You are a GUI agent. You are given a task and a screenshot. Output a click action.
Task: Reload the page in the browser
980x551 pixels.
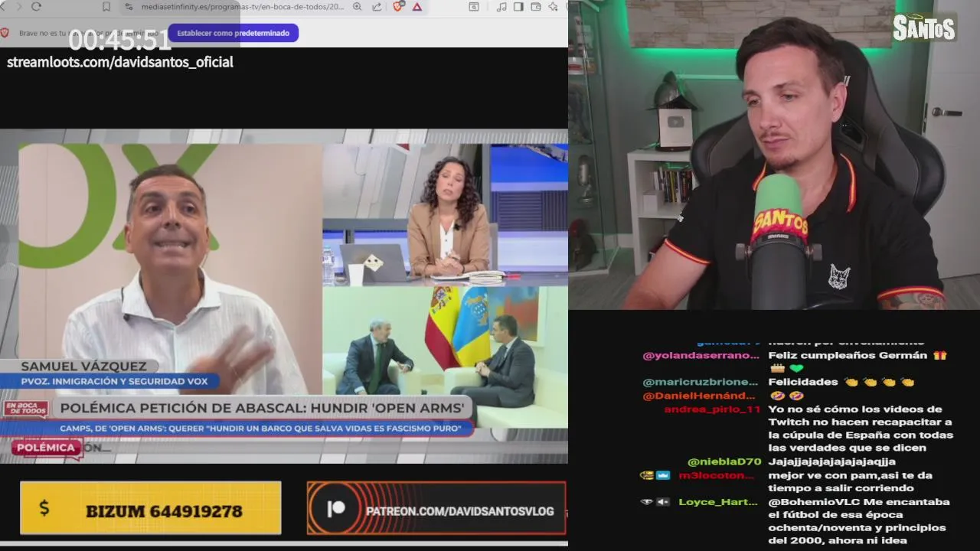pos(36,6)
